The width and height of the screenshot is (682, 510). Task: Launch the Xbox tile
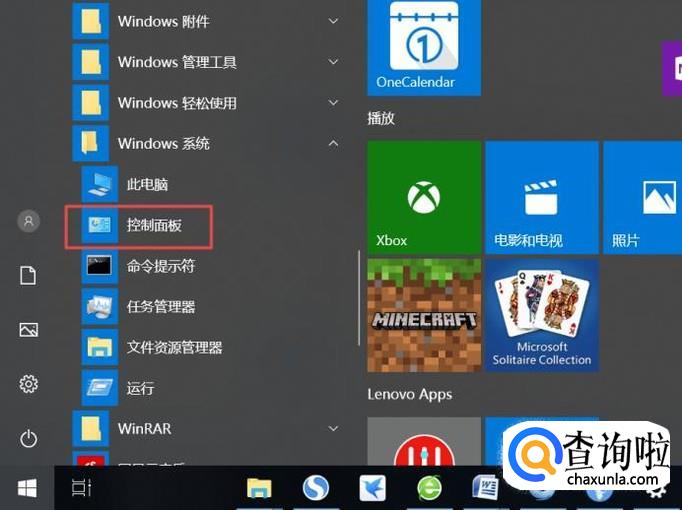424,197
